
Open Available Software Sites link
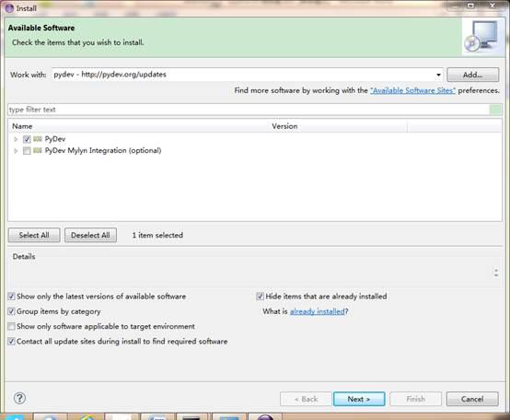pos(412,90)
